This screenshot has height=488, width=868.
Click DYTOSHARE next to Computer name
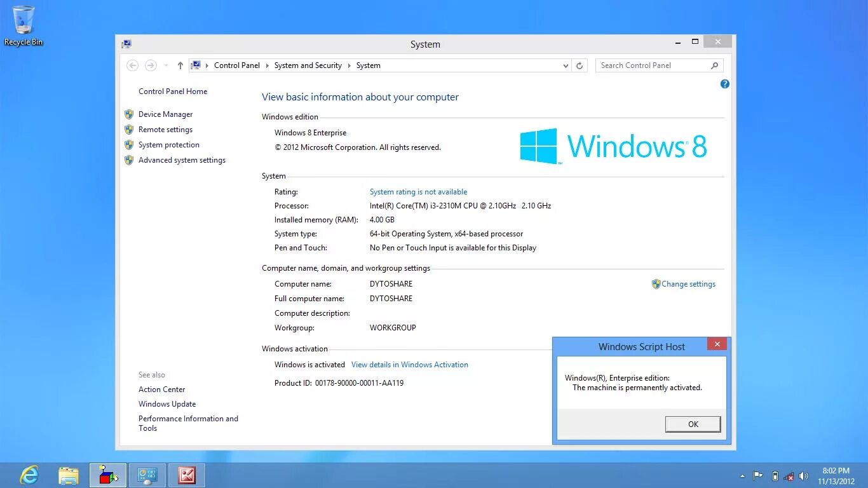pyautogui.click(x=391, y=284)
